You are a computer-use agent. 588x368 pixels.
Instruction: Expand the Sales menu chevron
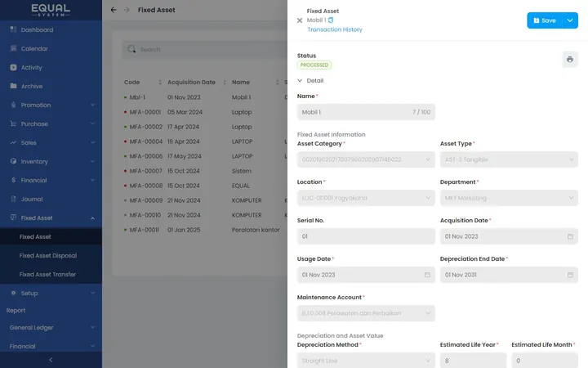[92, 142]
